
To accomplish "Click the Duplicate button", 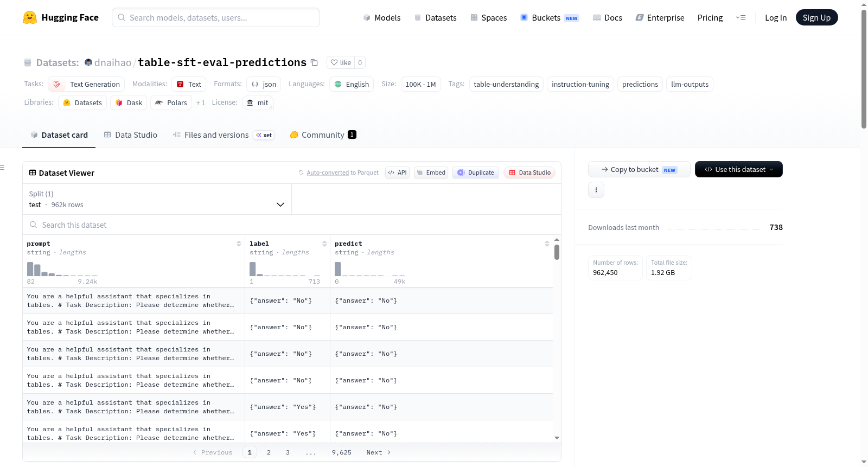I will 476,172.
